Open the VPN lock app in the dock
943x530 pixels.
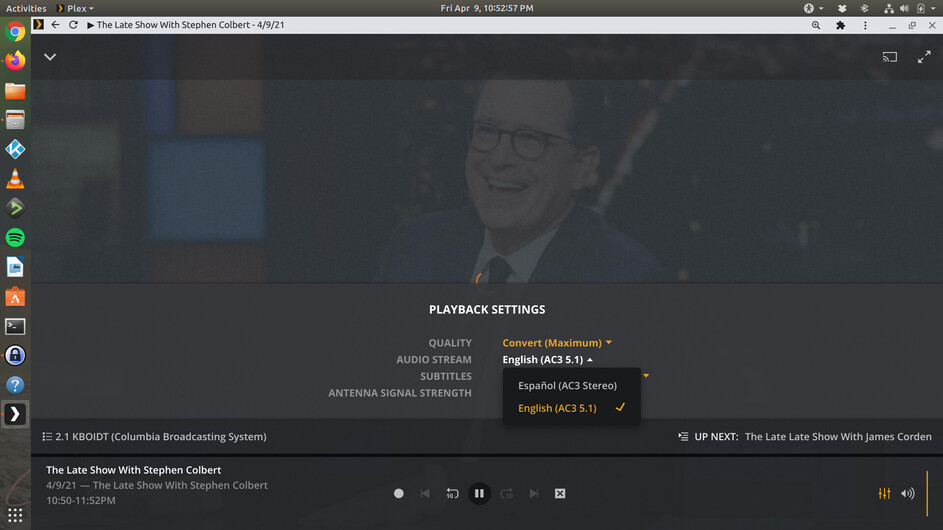[x=15, y=356]
